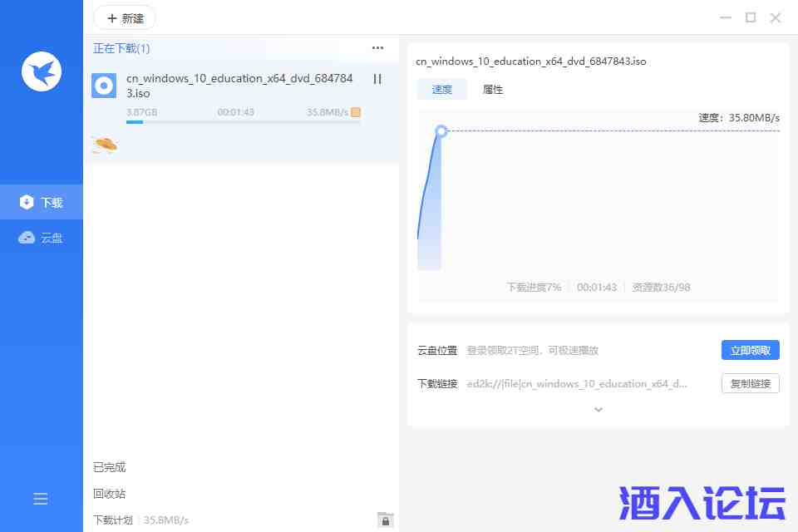Expand details with the down chevron

click(x=598, y=409)
